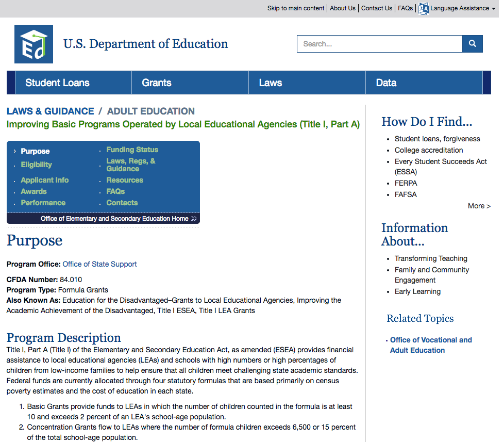Image resolution: width=504 pixels, height=442 pixels.
Task: Open College accreditation link
Action: [429, 150]
